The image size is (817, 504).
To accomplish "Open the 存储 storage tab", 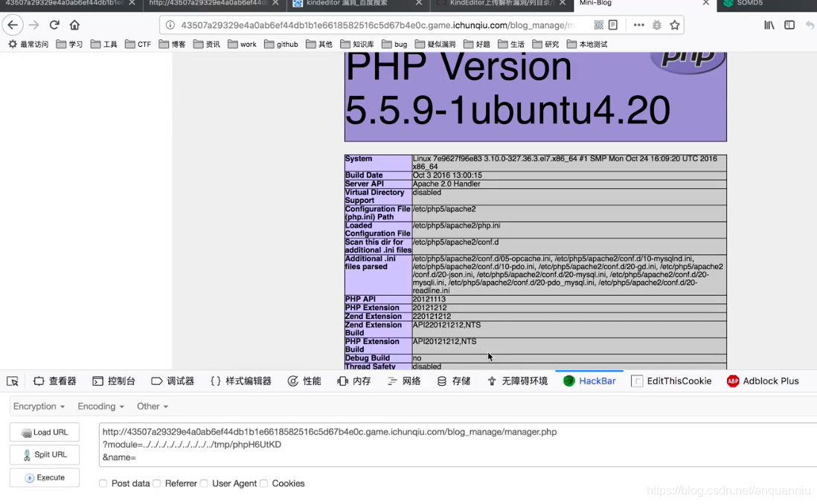I will (x=454, y=381).
